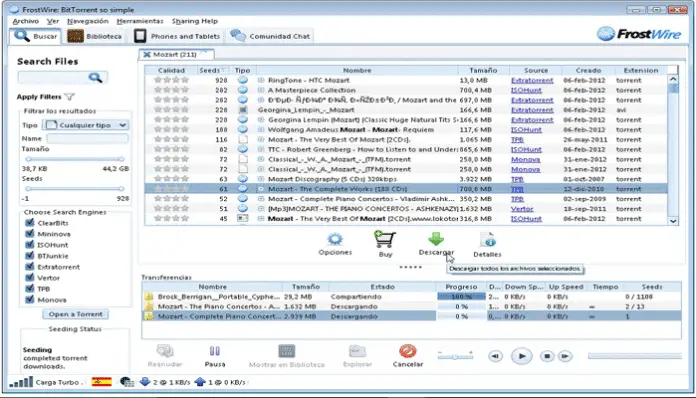Image resolution: width=696 pixels, height=398 pixels.
Task: Adjust the Tamaño filter slider
Action: (x=75, y=159)
